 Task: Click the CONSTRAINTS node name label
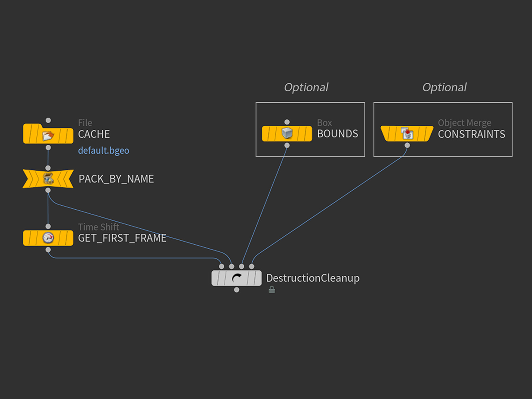(x=471, y=134)
